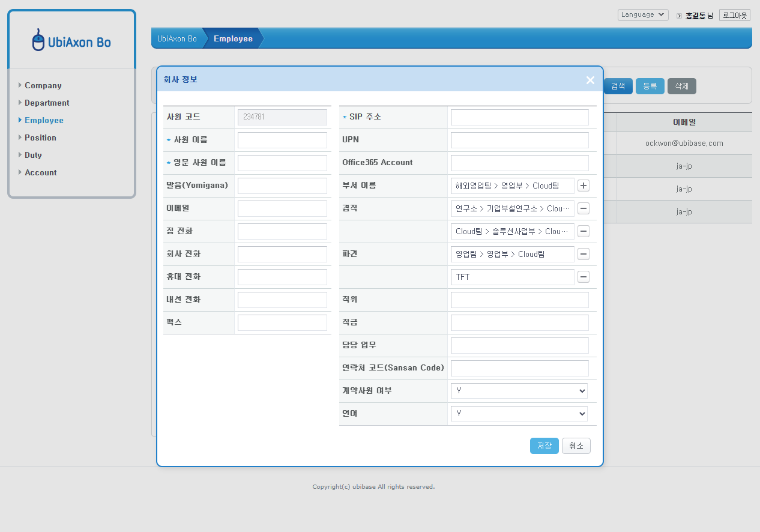The height and width of the screenshot is (532, 760).
Task: Click minus icon on the Cloud팀 겸직 row
Action: (583, 231)
